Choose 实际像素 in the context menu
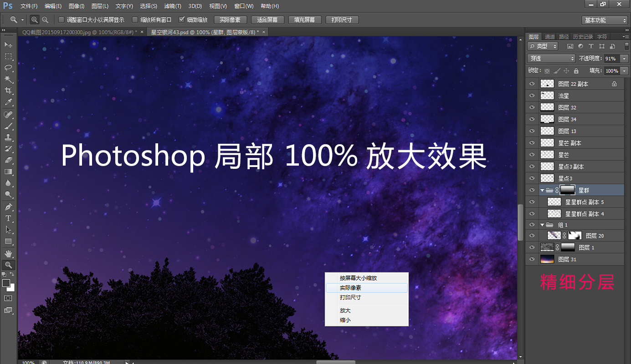Image resolution: width=631 pixels, height=364 pixels. pyautogui.click(x=367, y=288)
